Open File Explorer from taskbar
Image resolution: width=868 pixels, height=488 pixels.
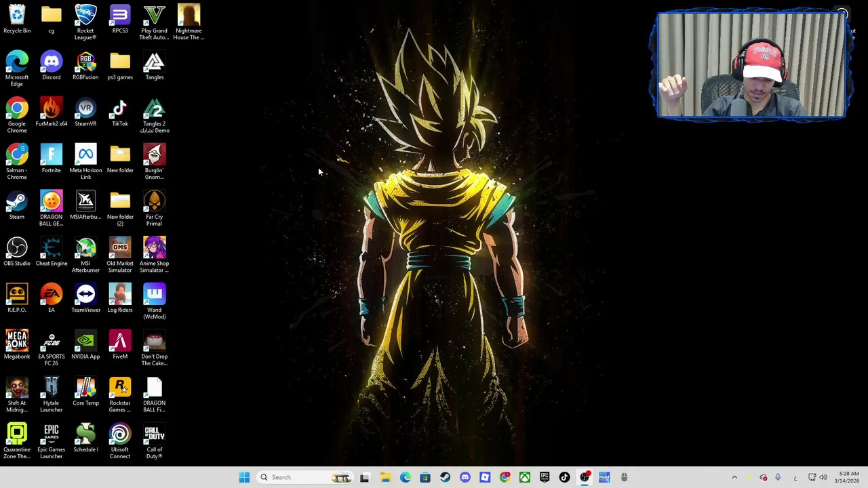(x=385, y=477)
